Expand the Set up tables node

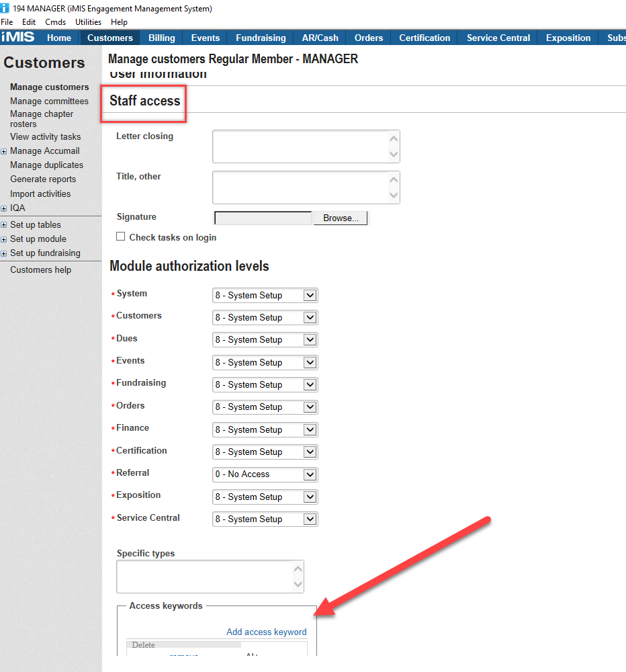[4, 225]
